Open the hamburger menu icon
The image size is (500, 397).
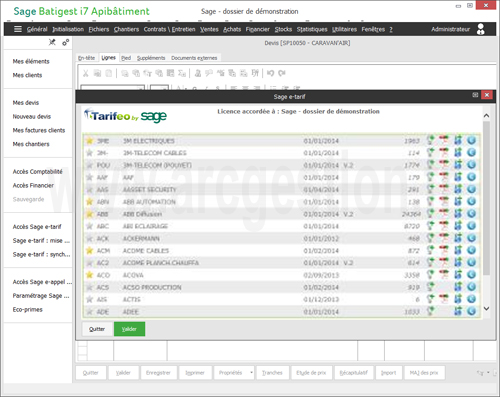coord(18,29)
